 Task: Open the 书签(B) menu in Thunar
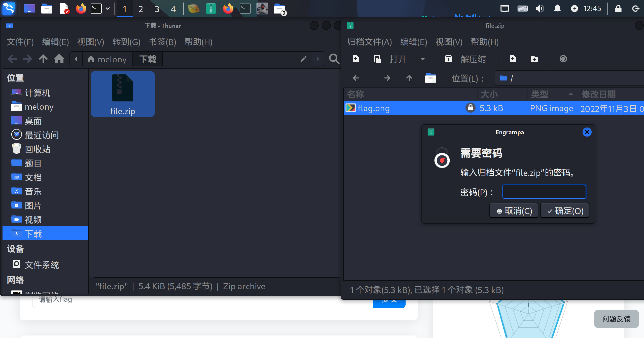pyautogui.click(x=162, y=42)
